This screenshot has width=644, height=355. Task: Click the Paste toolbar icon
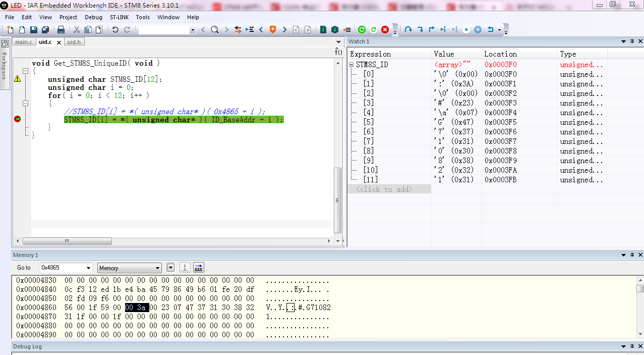99,30
